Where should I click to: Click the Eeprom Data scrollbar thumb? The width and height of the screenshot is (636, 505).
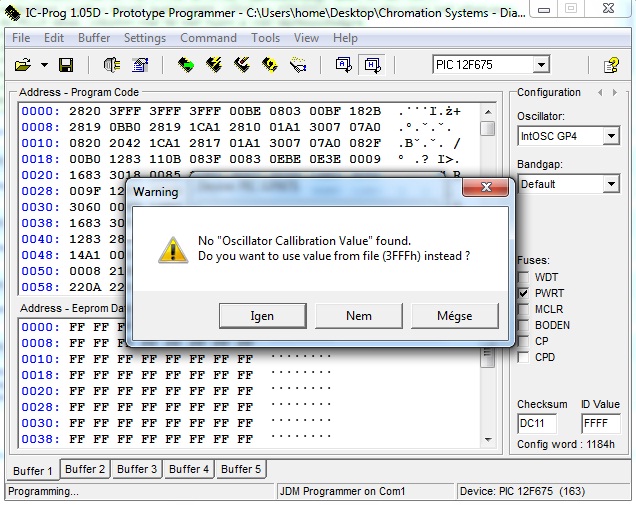pos(488,357)
